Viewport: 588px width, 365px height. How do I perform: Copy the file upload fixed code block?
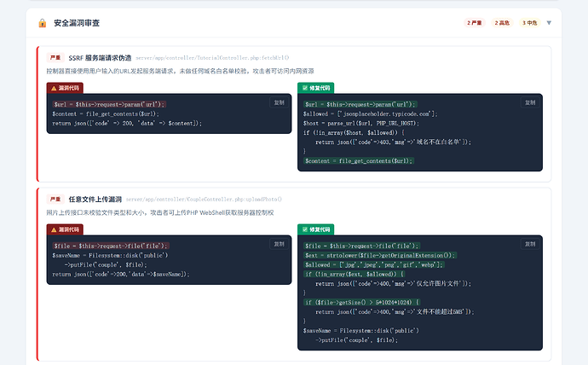tap(530, 244)
